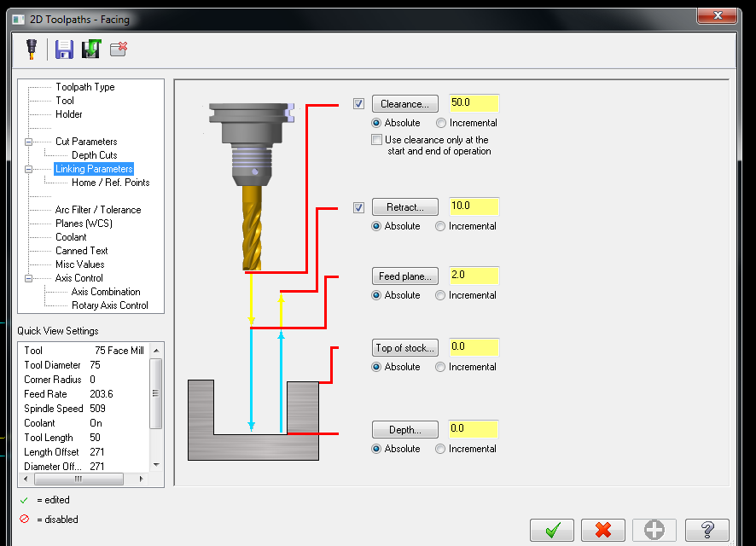This screenshot has height=546, width=756.
Task: Open Arc Filter / Tolerance page
Action: [x=98, y=210]
